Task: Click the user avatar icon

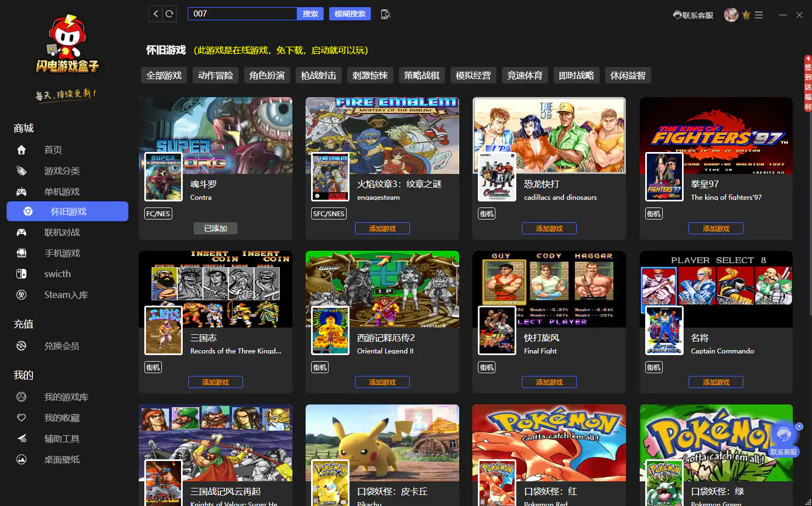Action: coord(731,15)
